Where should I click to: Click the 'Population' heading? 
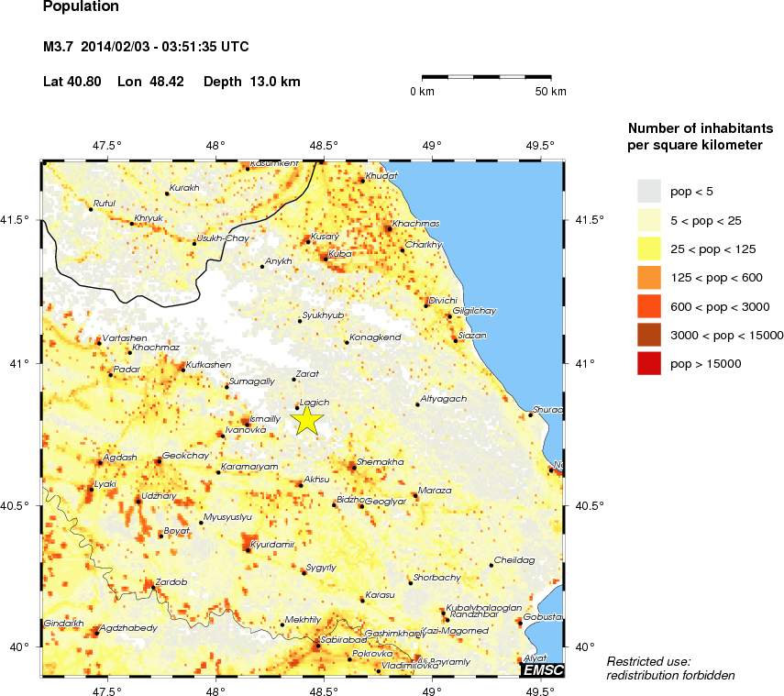[81, 6]
